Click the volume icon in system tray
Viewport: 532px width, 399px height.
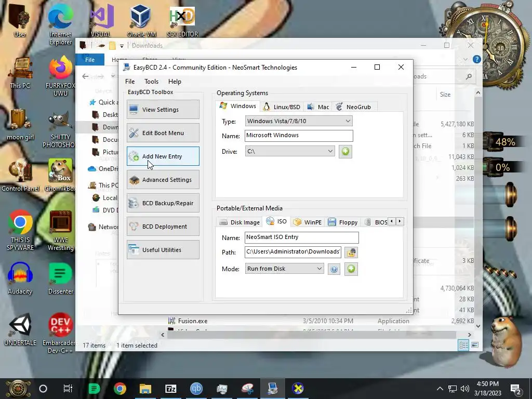(465, 389)
